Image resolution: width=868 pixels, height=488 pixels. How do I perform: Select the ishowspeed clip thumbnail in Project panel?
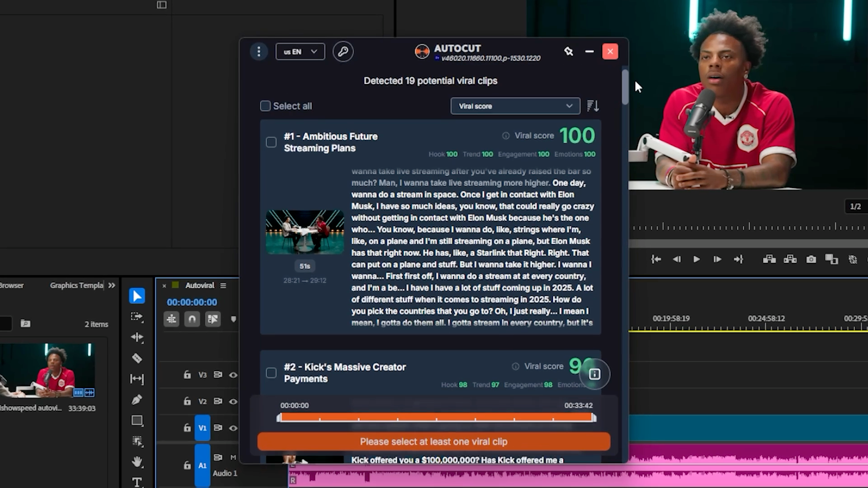[x=47, y=371]
